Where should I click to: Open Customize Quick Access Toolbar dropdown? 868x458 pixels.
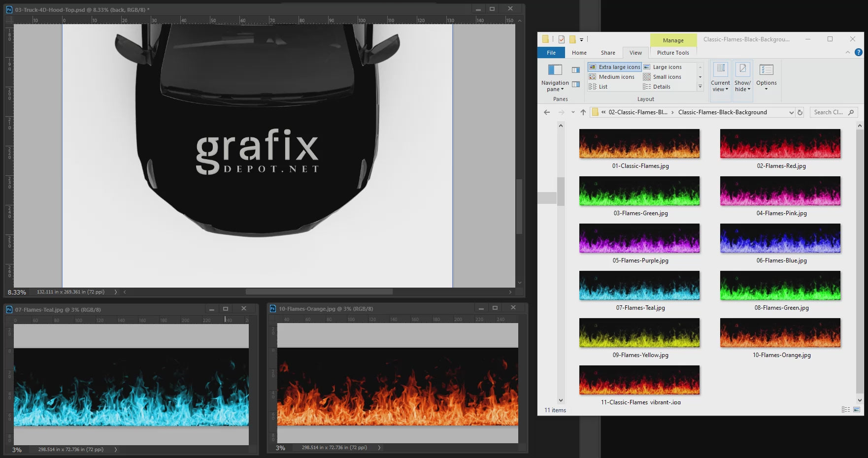point(581,39)
